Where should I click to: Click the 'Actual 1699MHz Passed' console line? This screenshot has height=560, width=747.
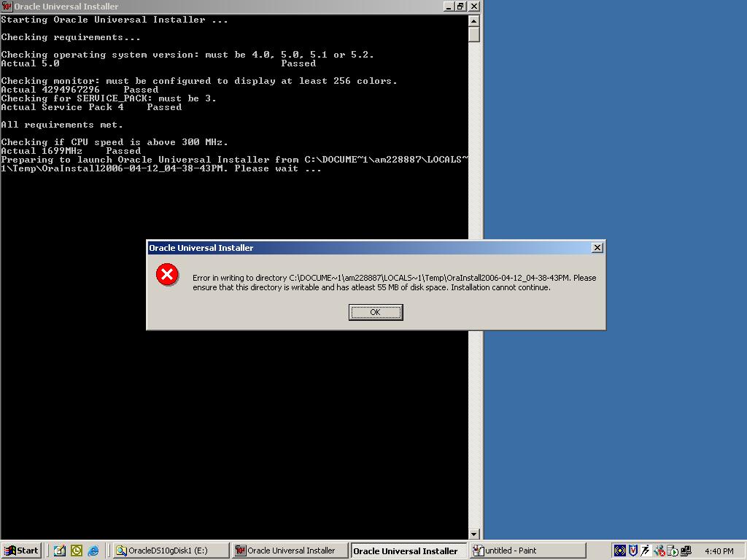[x=71, y=151]
